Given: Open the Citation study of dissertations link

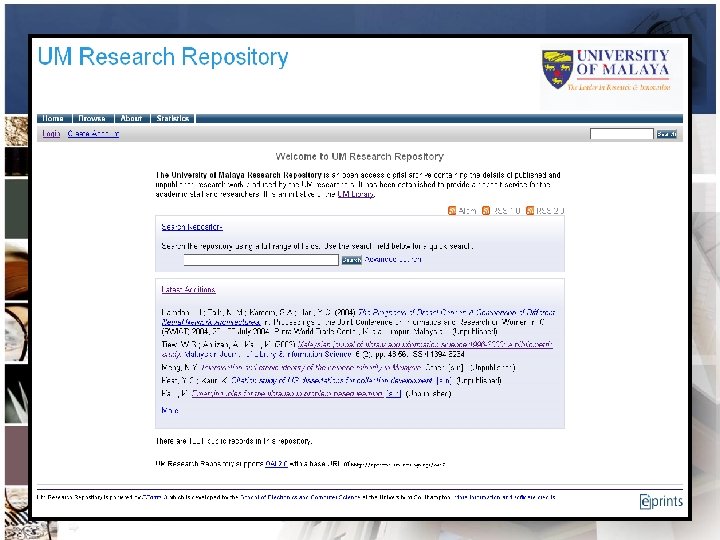Looking at the screenshot, I should tap(332, 380).
